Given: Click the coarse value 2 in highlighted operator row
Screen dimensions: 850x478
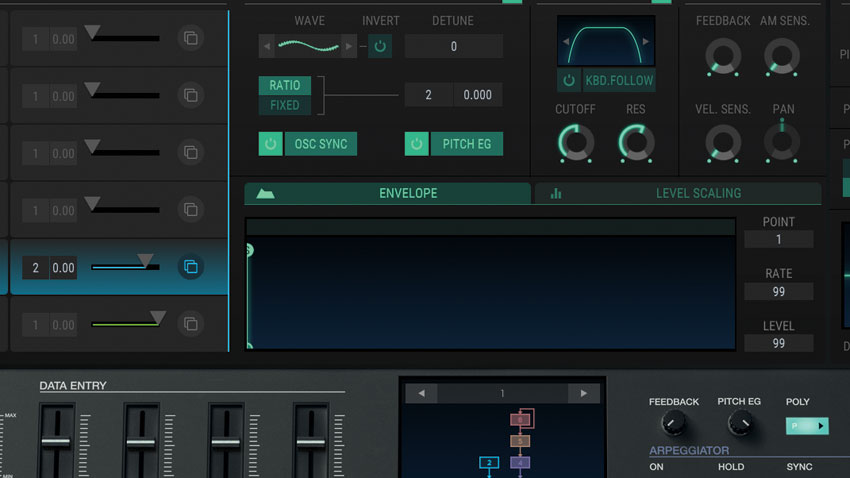Looking at the screenshot, I should click(x=36, y=268).
